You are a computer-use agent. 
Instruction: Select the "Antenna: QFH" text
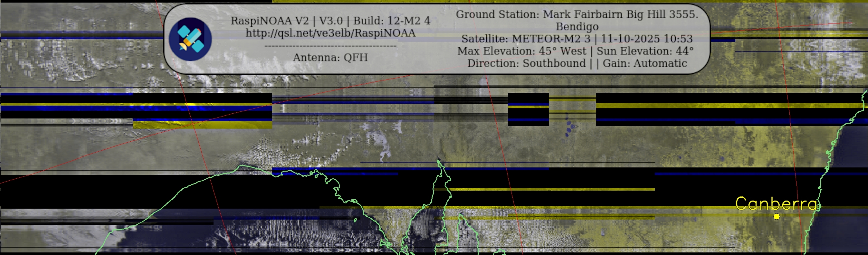coord(330,58)
